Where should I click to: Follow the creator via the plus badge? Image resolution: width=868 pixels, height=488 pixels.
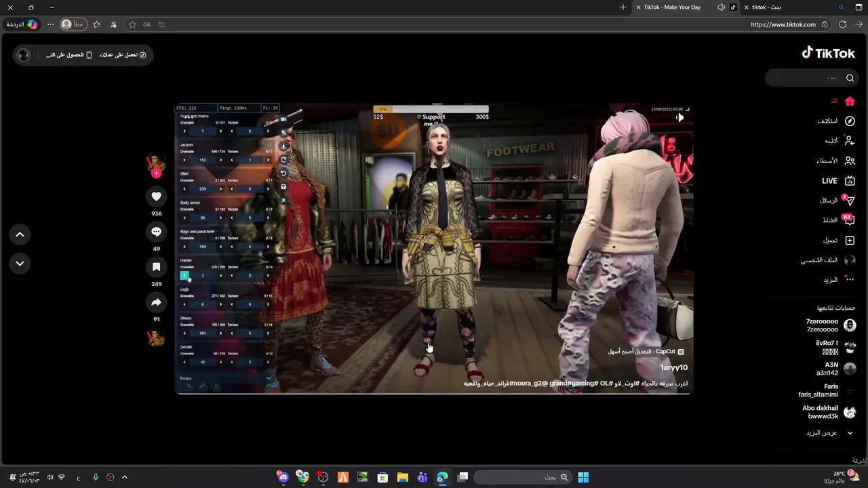pyautogui.click(x=156, y=174)
